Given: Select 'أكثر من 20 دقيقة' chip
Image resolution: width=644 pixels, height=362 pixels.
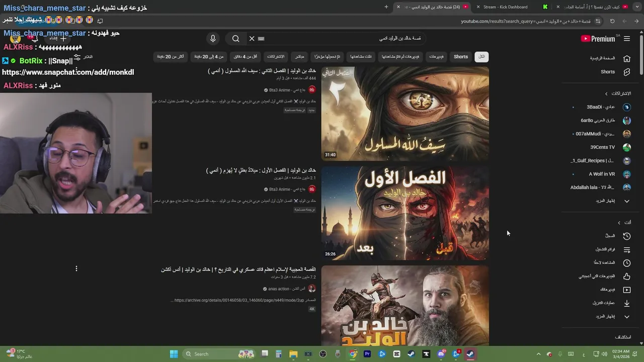Looking at the screenshot, I should [x=171, y=57].
